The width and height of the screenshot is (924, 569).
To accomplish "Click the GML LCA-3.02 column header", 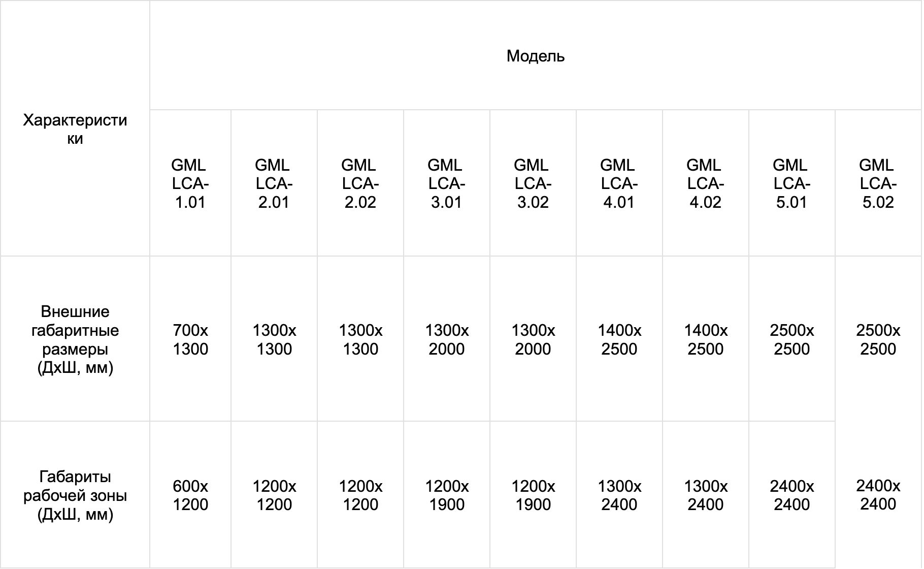I will [533, 183].
